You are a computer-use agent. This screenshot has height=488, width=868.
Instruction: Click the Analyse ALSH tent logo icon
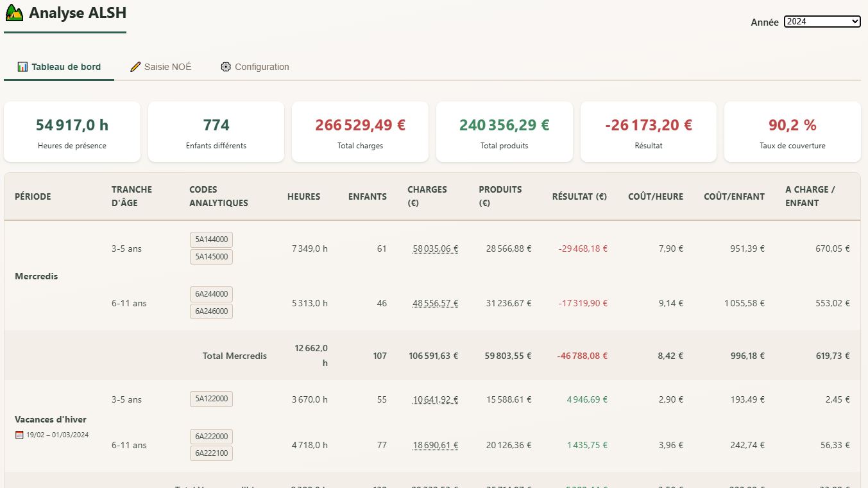tap(14, 13)
